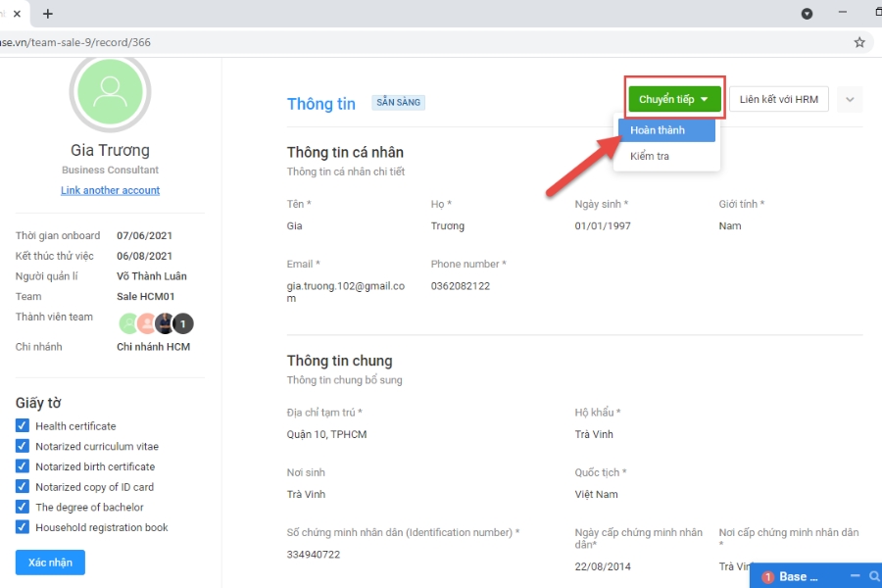The width and height of the screenshot is (882, 588).
Task: Open the Link another account link
Action: [110, 190]
